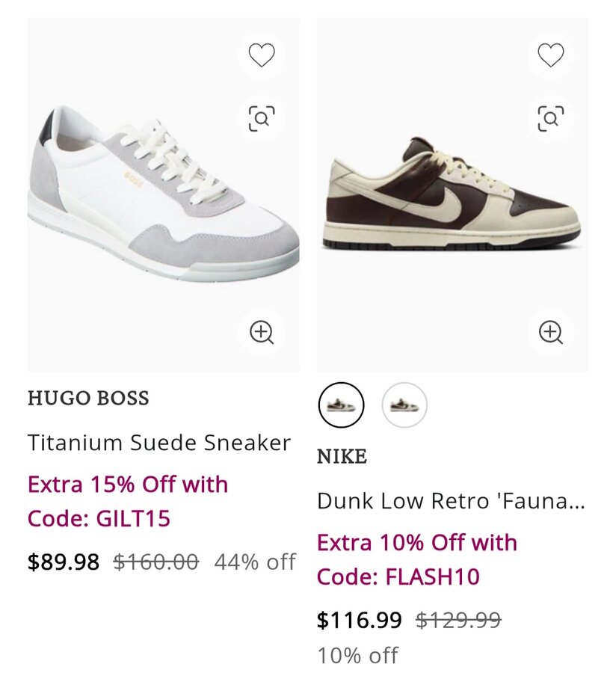Screen dimensions: 616x673
Task: Open Dunk Low Retro 'Fauna' product title
Action: coord(451,501)
